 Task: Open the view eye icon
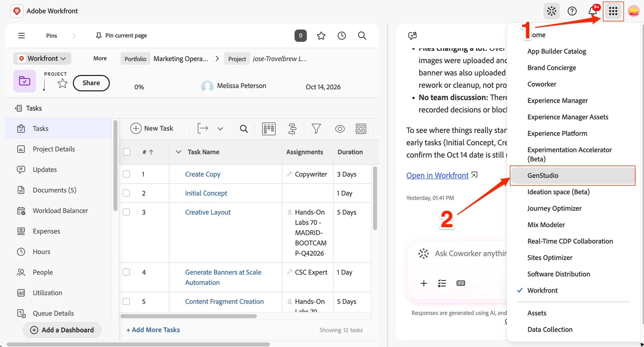click(340, 129)
